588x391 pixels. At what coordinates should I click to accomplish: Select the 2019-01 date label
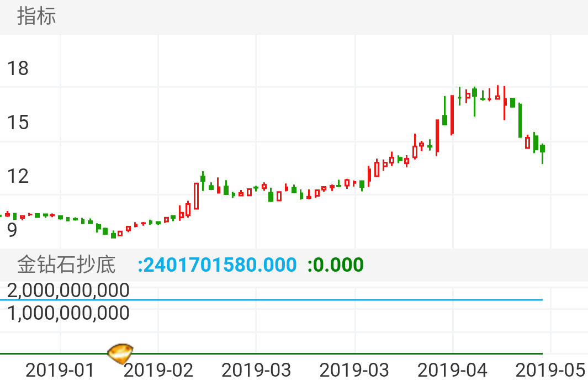(60, 370)
